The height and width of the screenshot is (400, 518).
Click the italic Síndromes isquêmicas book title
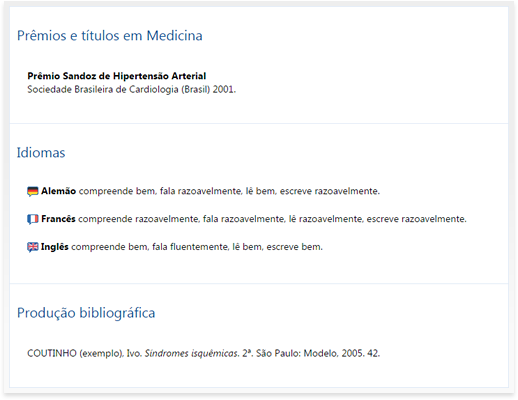(192, 353)
